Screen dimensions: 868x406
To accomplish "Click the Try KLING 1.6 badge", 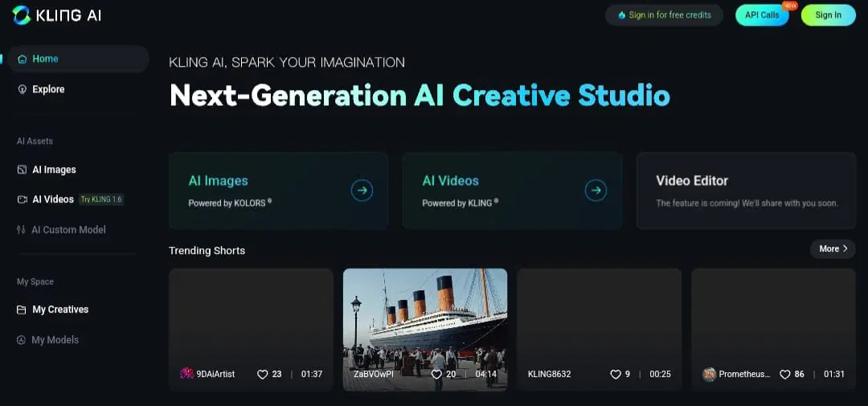I will [x=101, y=199].
